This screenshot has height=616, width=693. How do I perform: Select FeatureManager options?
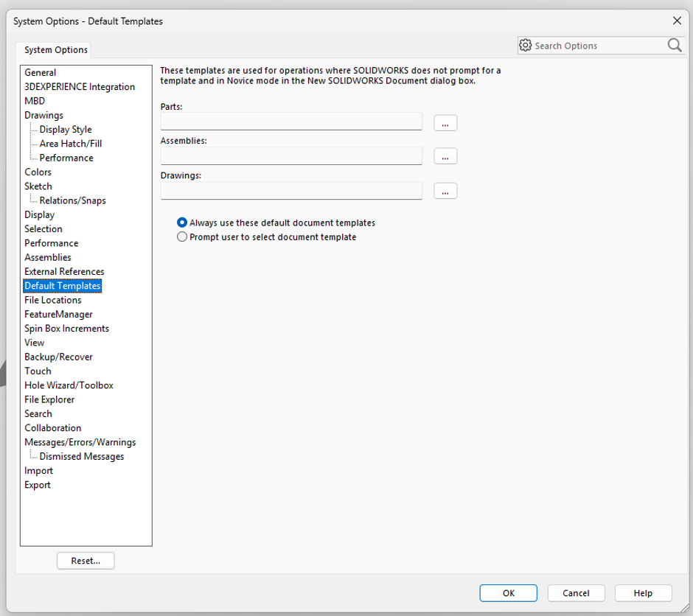click(x=59, y=314)
